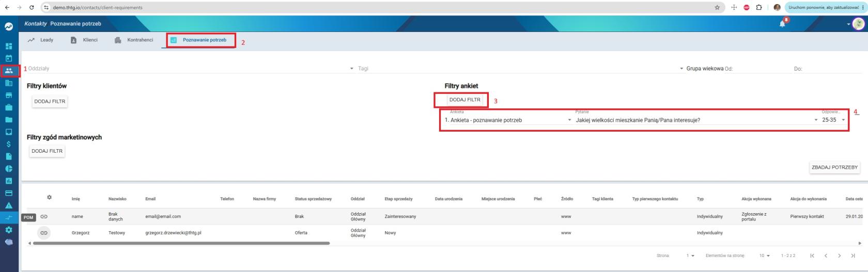Viewport: 868px width, 272px height.
Task: Click Zgłoszenie z portalu cell
Action: (x=754, y=217)
